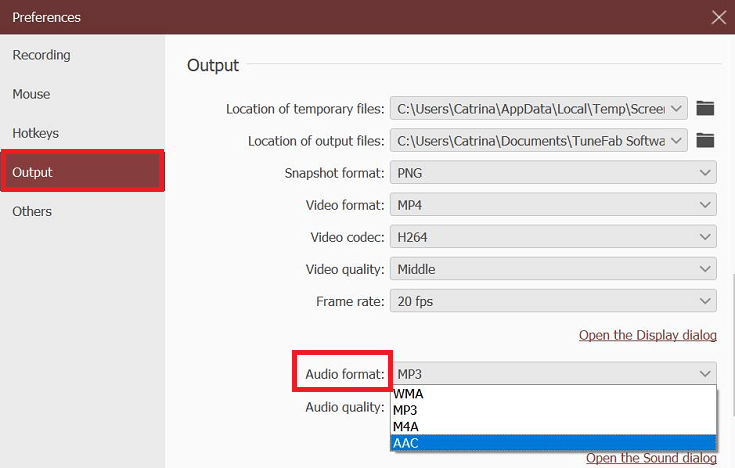The width and height of the screenshot is (735, 468).
Task: Expand the Video codec H264 dropdown
Action: coord(553,237)
